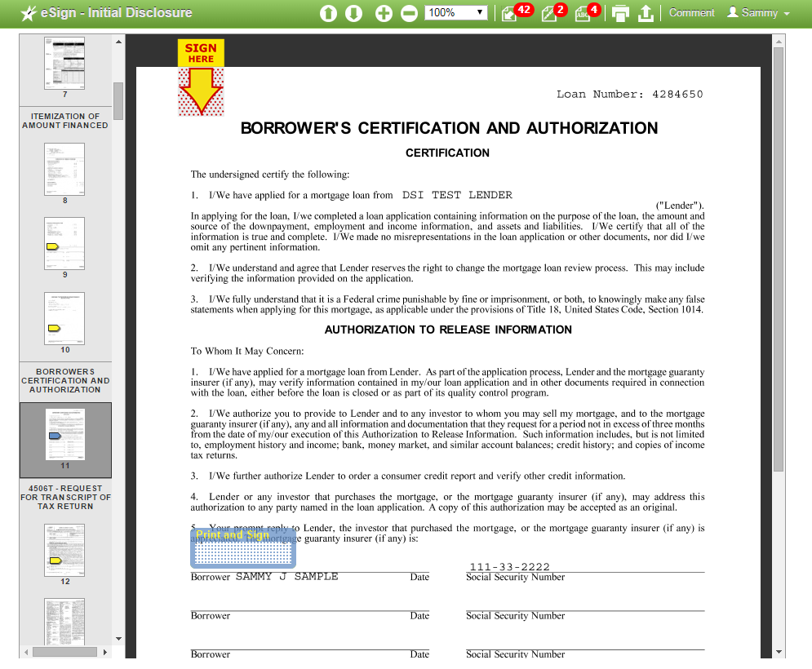Click thumbnail panel horizontal scrollbar handle
The height and width of the screenshot is (669, 812).
click(x=64, y=652)
